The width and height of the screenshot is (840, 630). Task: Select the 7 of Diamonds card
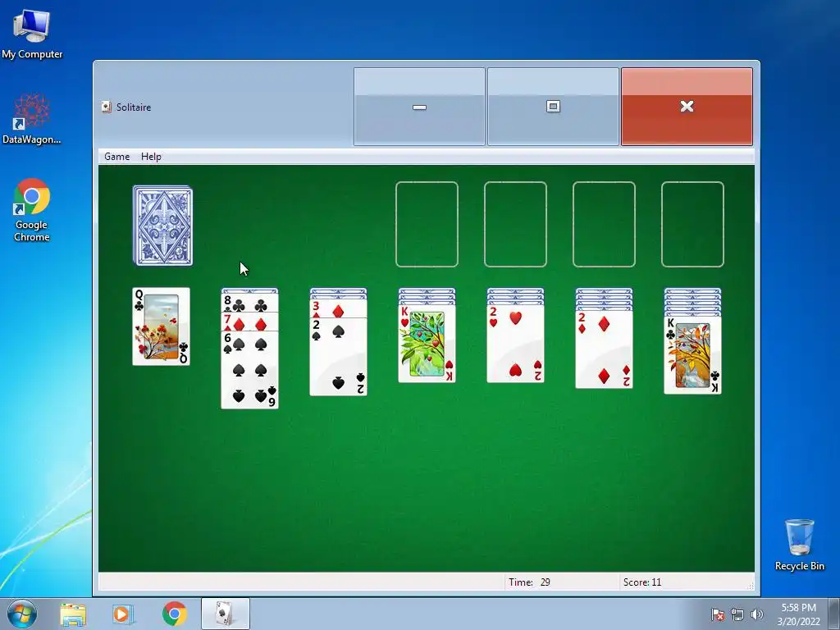tap(249, 323)
